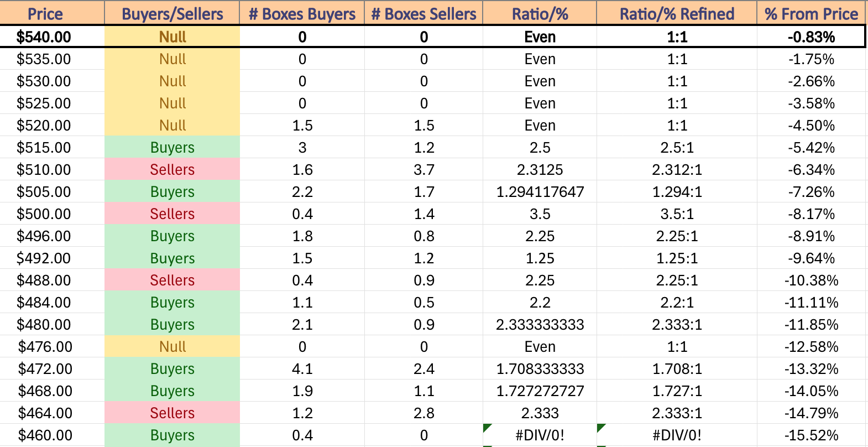The height and width of the screenshot is (447, 868).
Task: Click the -0.83% from price cell
Action: [x=811, y=37]
